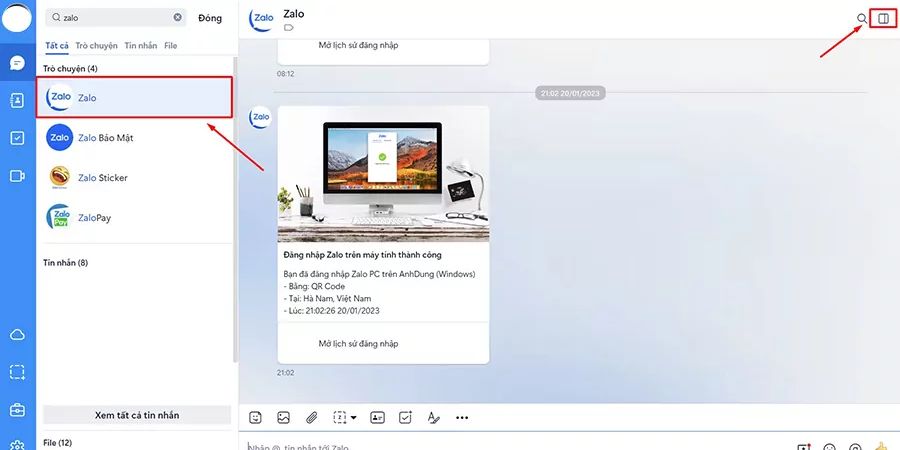Open the Contacts icon in sidebar
Screen dimensions: 900x450
17,100
